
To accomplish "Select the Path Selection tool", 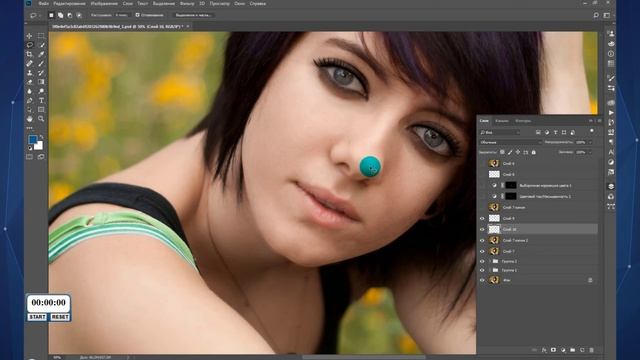I will click(x=29, y=110).
